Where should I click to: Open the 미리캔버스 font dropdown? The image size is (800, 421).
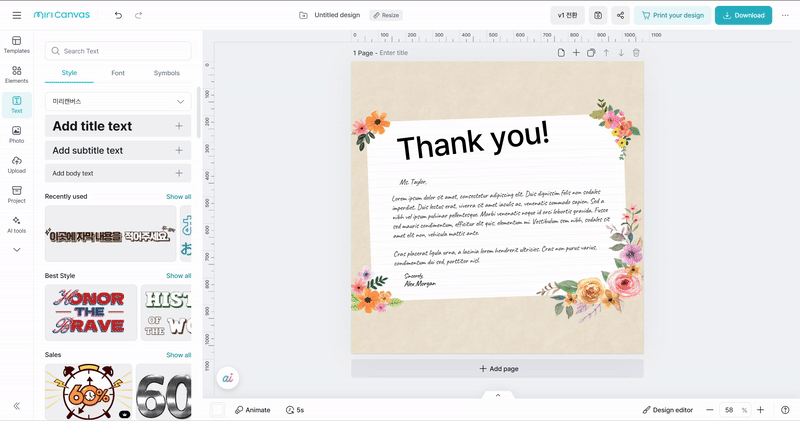(118, 102)
